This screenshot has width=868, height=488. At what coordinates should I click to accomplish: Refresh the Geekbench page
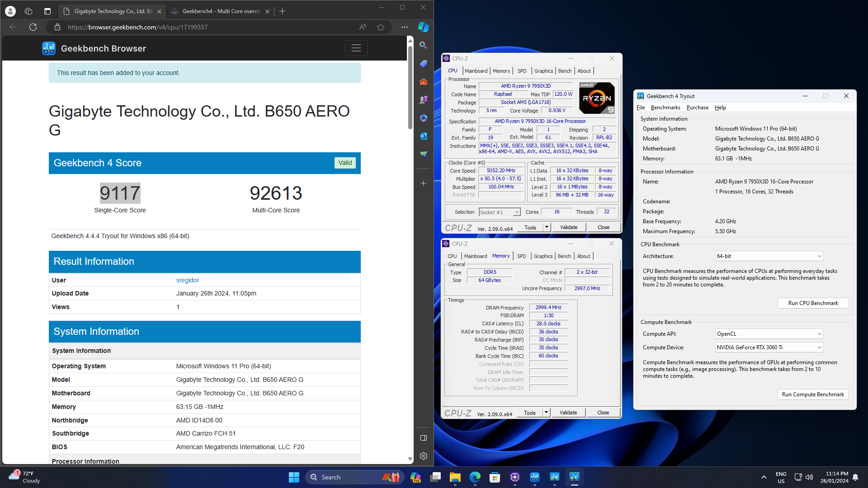[33, 27]
